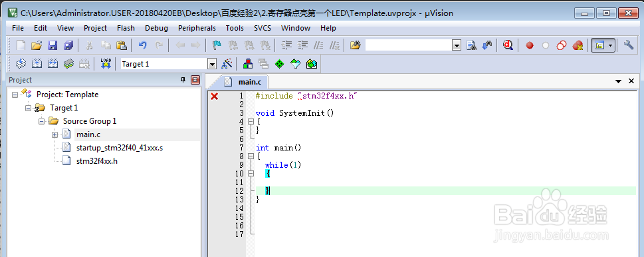
Task: Open the Peripherals menu
Action: [197, 28]
